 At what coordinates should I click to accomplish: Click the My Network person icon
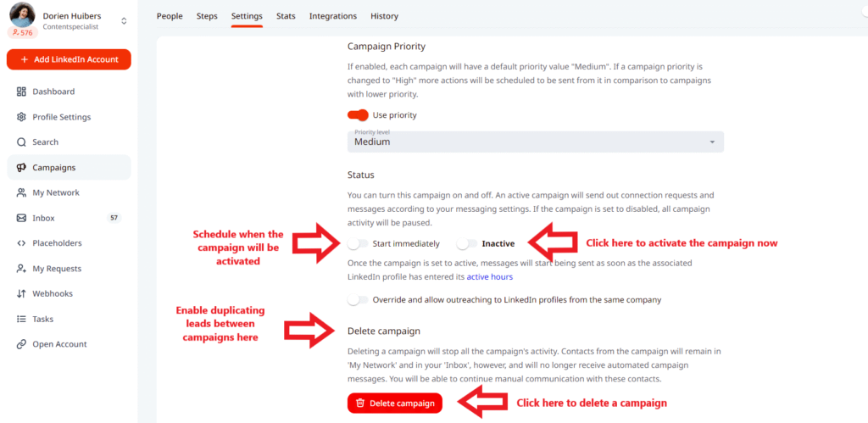click(22, 193)
